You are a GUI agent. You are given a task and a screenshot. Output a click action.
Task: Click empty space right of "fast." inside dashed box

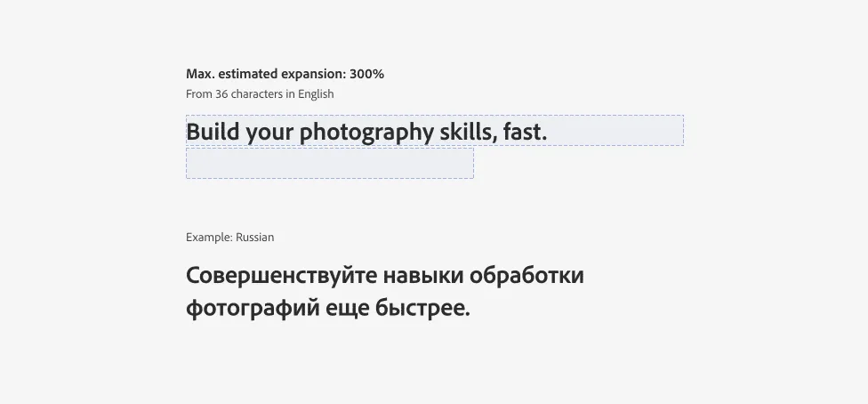click(615, 130)
